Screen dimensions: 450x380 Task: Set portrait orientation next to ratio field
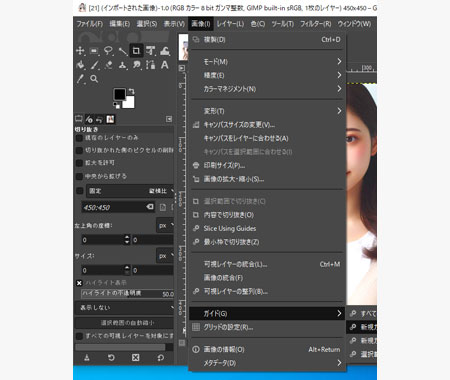click(163, 207)
